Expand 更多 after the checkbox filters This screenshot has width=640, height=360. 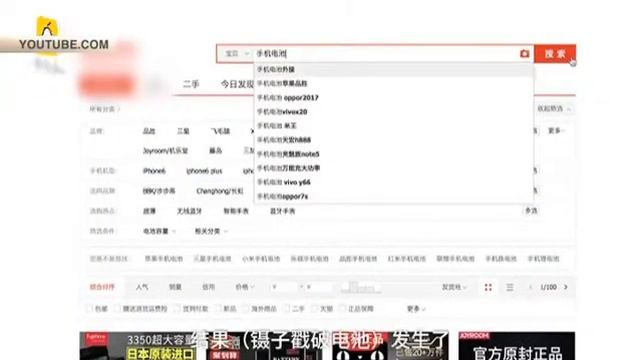tap(416, 309)
